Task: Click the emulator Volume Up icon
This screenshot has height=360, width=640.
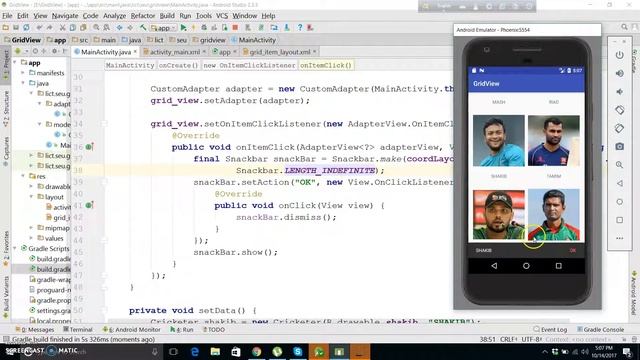Action: [x=619, y=73]
